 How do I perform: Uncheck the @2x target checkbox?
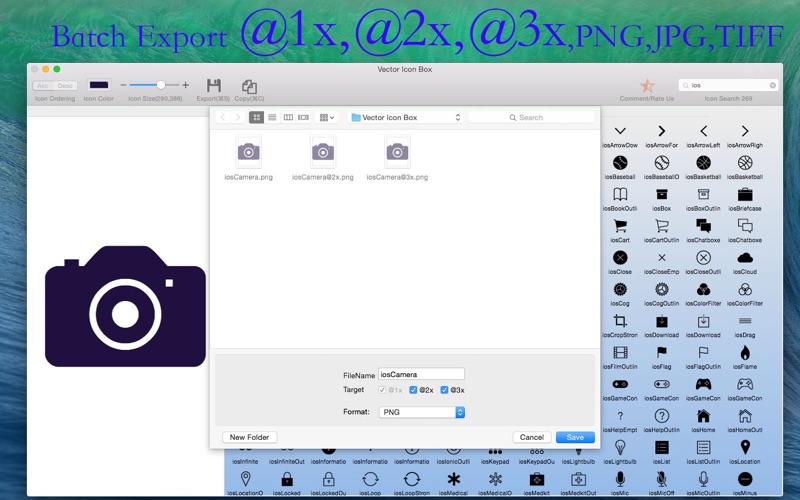pos(413,390)
